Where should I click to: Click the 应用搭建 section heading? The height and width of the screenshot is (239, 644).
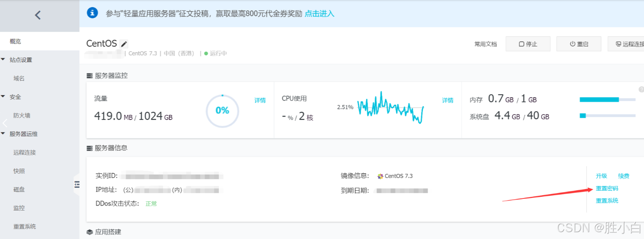[108, 232]
